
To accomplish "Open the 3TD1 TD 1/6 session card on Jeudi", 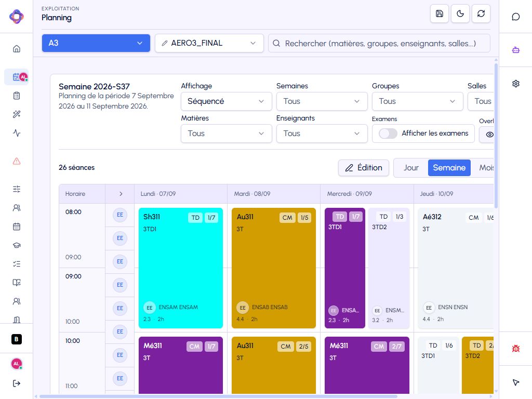I will (x=438, y=365).
